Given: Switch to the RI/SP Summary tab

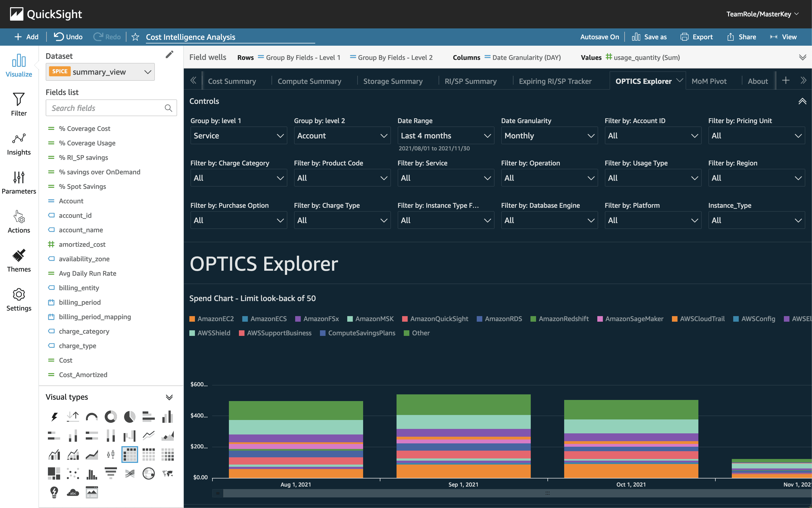Looking at the screenshot, I should tap(471, 81).
